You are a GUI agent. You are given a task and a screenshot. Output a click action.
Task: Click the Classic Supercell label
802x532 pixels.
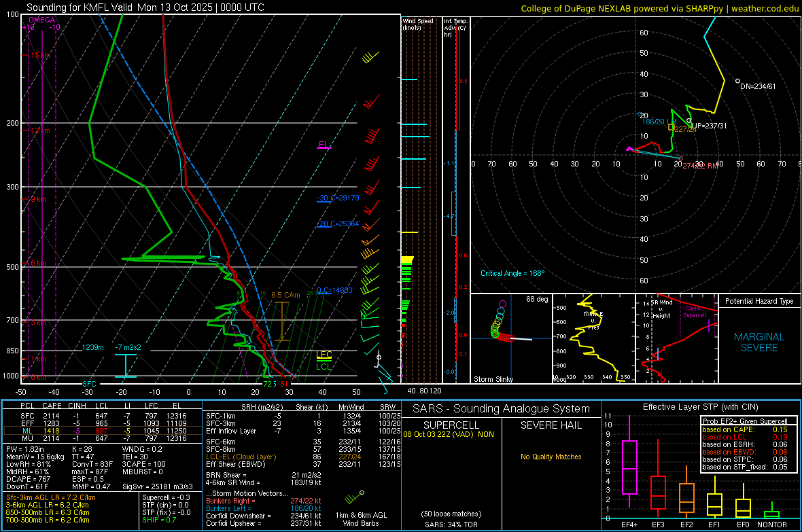(695, 312)
